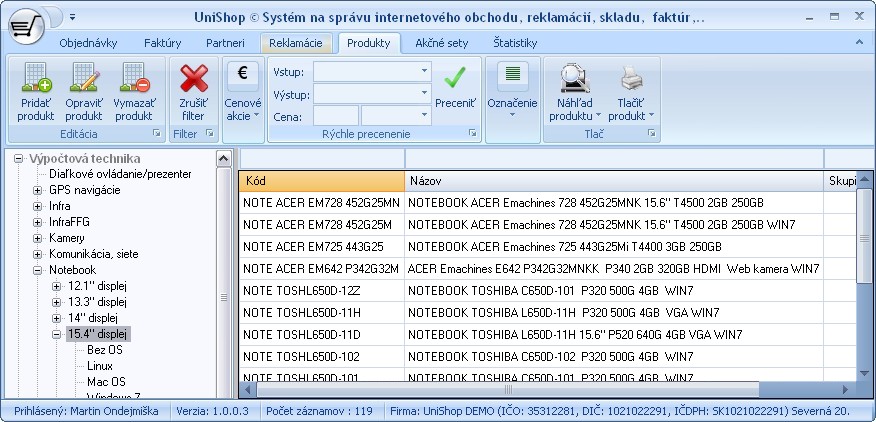This screenshot has width=876, height=422.
Task: Open the Filter group dialog launcher
Action: click(210, 134)
